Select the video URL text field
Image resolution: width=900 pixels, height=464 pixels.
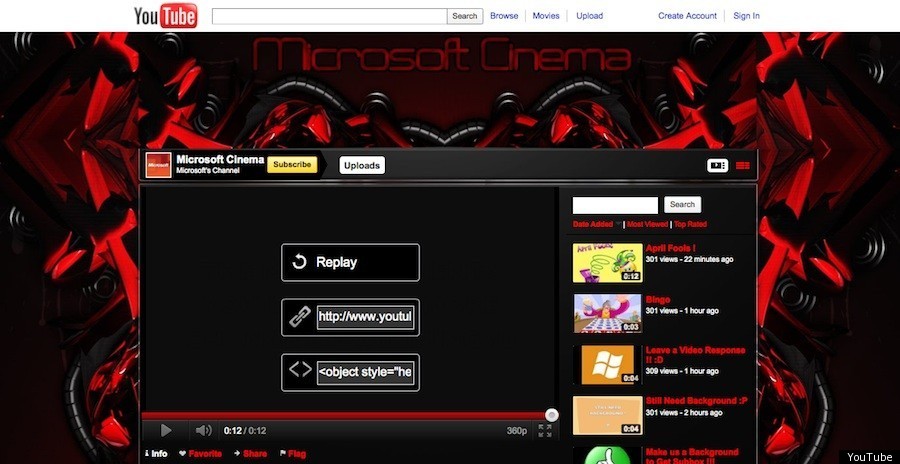[x=366, y=316]
